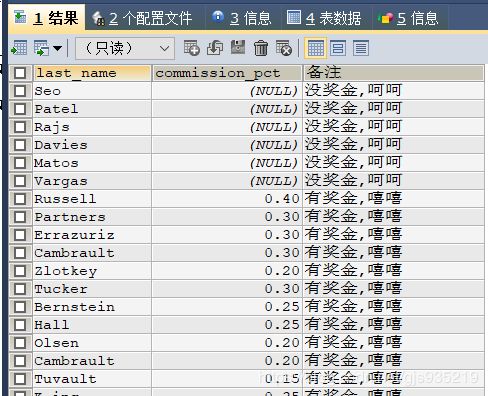Click the cancel changes icon
This screenshot has height=396, width=488.
point(284,48)
